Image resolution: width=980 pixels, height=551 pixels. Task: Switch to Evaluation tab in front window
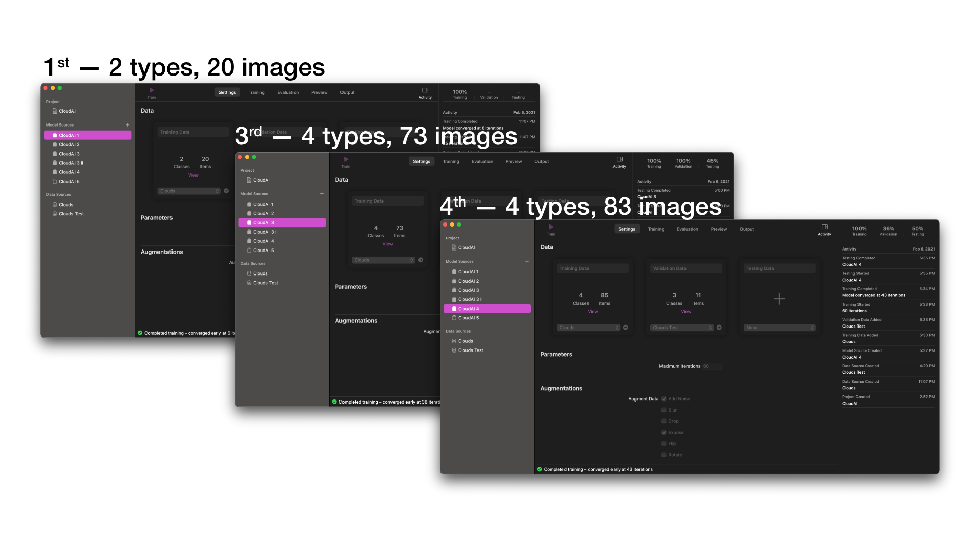point(688,229)
